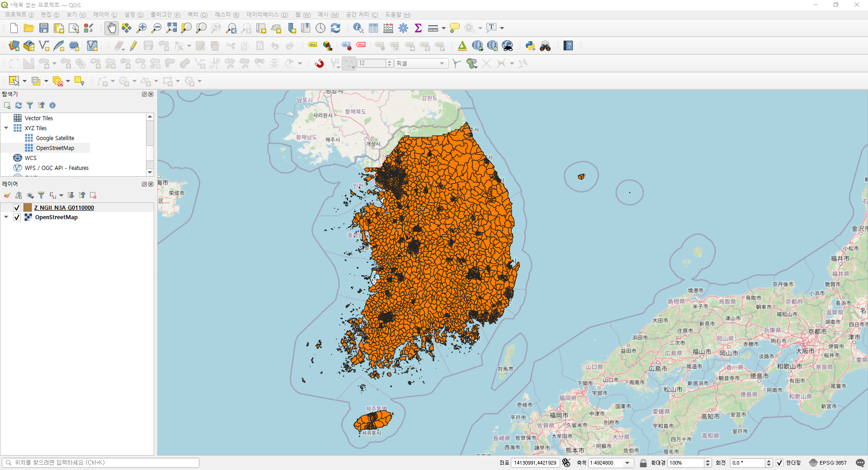Select the Pan Map hand tool
Image resolution: width=868 pixels, height=470 pixels.
pyautogui.click(x=111, y=28)
